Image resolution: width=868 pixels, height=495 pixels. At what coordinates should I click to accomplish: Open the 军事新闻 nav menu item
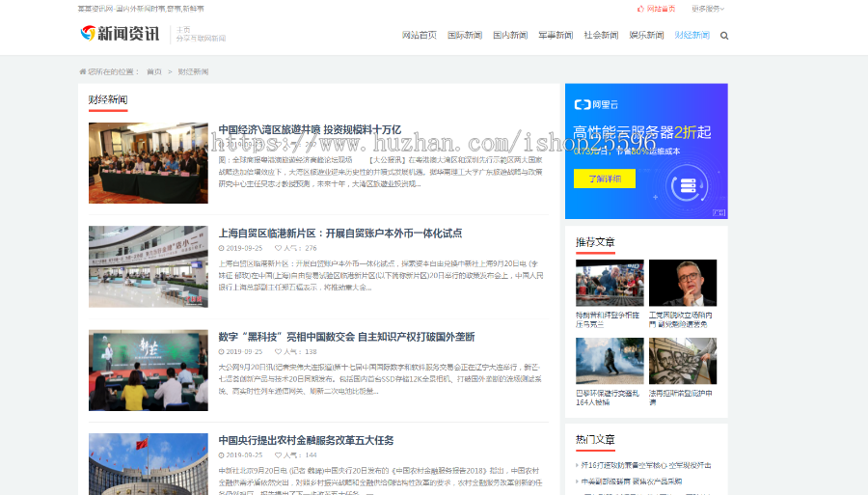click(x=556, y=36)
